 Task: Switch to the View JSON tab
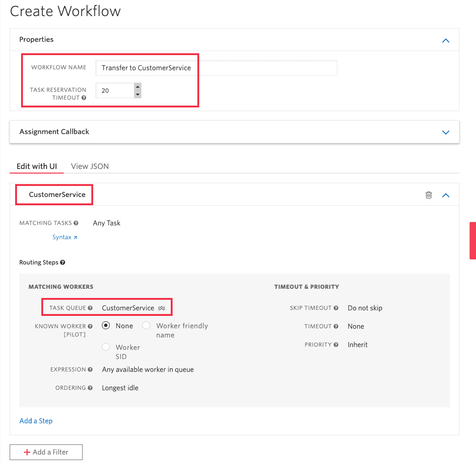pyautogui.click(x=90, y=166)
